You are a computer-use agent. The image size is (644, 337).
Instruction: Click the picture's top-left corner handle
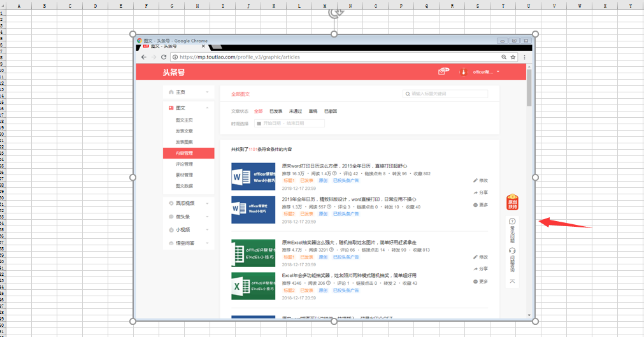132,34
